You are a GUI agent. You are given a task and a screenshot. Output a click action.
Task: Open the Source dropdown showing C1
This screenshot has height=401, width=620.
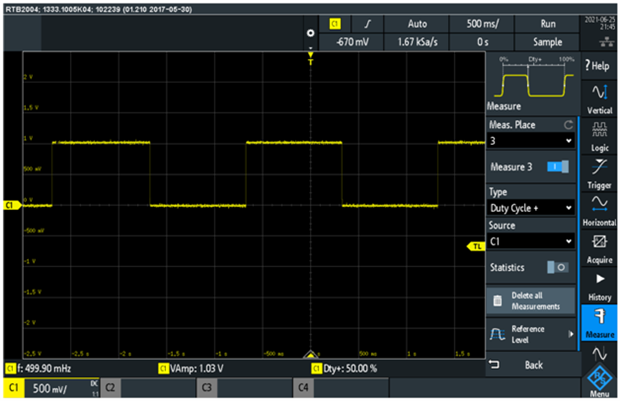coord(530,241)
